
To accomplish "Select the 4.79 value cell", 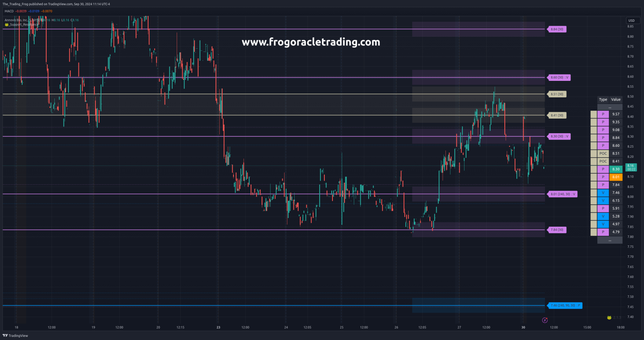I will coord(616,232).
